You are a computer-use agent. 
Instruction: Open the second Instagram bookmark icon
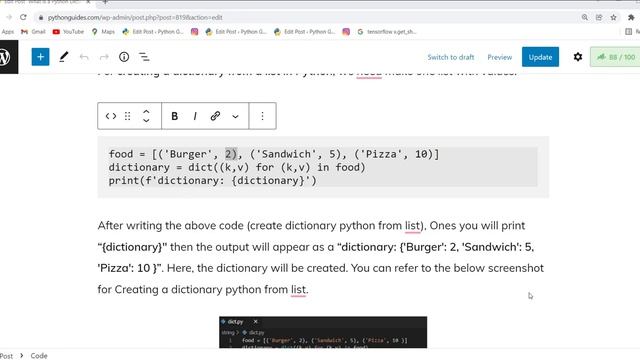click(x=346, y=31)
